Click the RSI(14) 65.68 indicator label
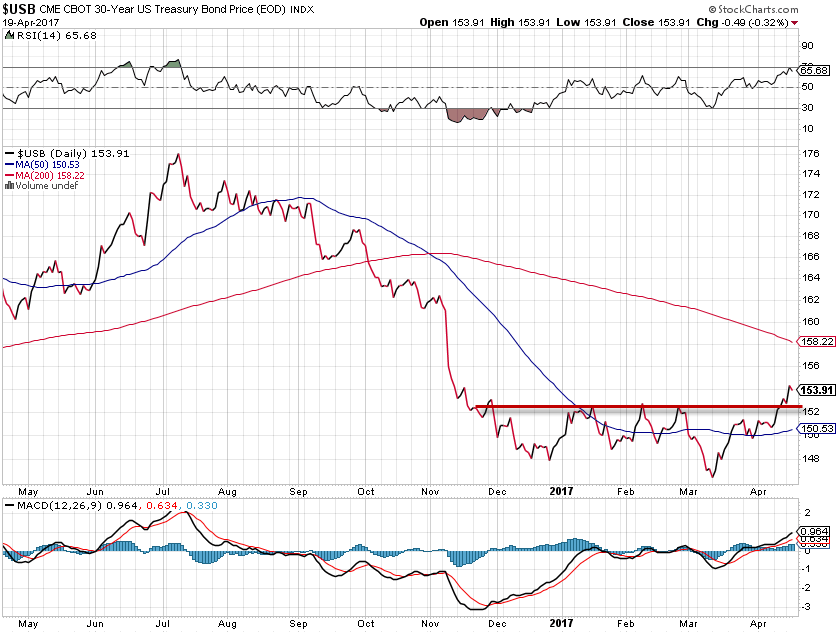Viewport: 839px width, 640px height. pos(57,35)
